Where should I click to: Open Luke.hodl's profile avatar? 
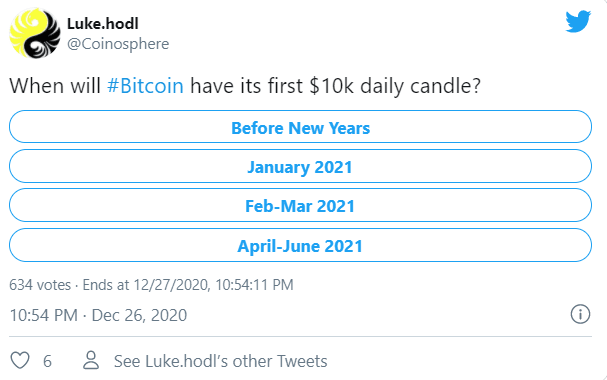pos(35,33)
